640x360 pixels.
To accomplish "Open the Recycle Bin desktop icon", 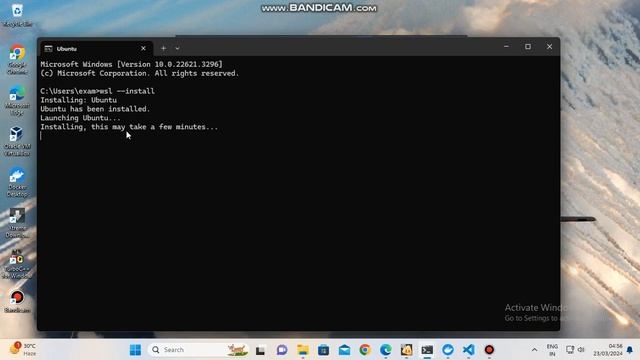I will (17, 14).
